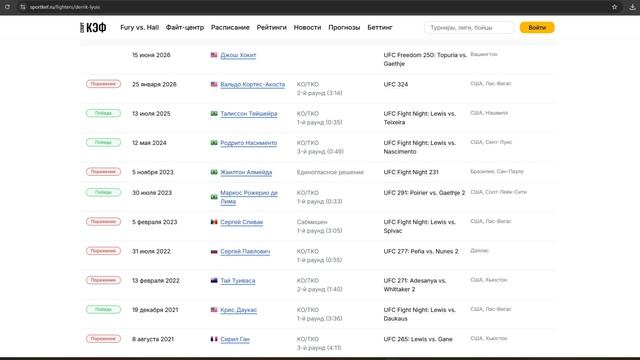
Task: Open Файт-центр menu item
Action: tap(185, 27)
